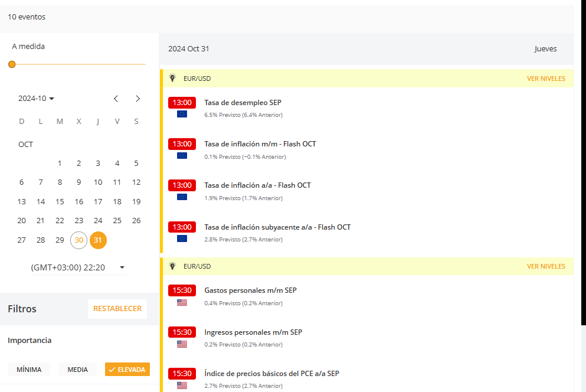Select October 30 in the calendar

coord(78,240)
